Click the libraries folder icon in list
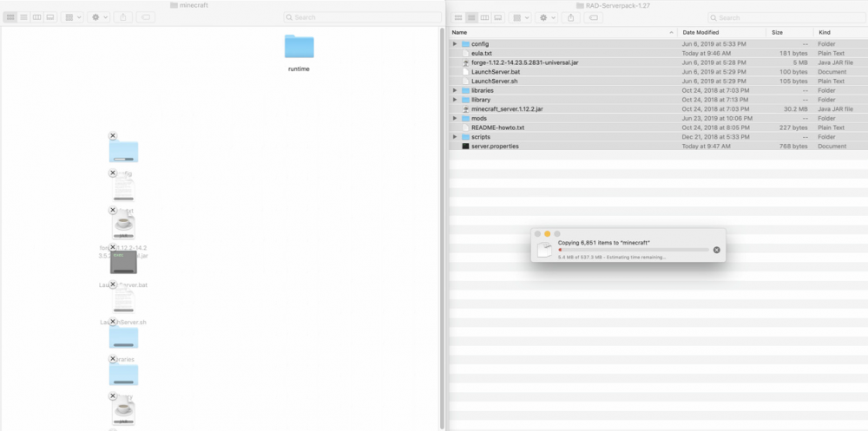Image resolution: width=868 pixels, height=431 pixels. [x=465, y=90]
